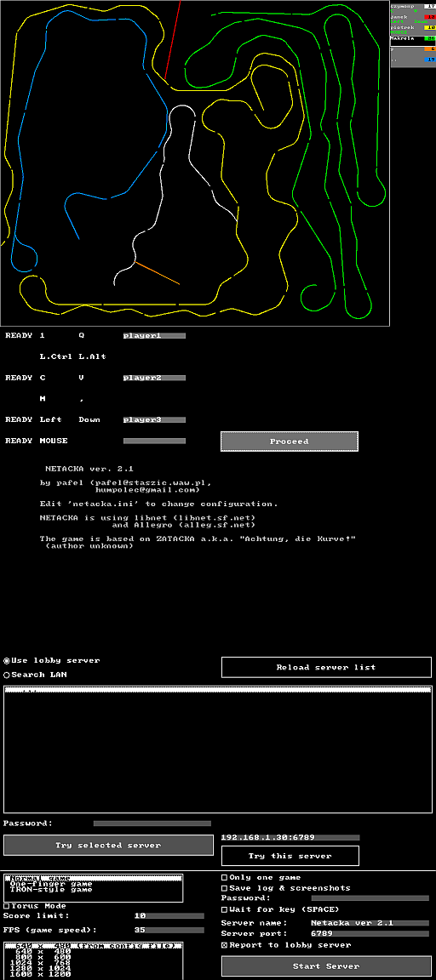Focus the Server port field
436x980 pixels.
coord(362,934)
